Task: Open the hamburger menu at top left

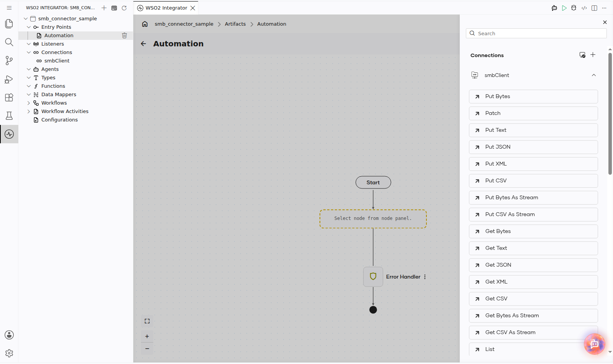Action: click(x=9, y=8)
